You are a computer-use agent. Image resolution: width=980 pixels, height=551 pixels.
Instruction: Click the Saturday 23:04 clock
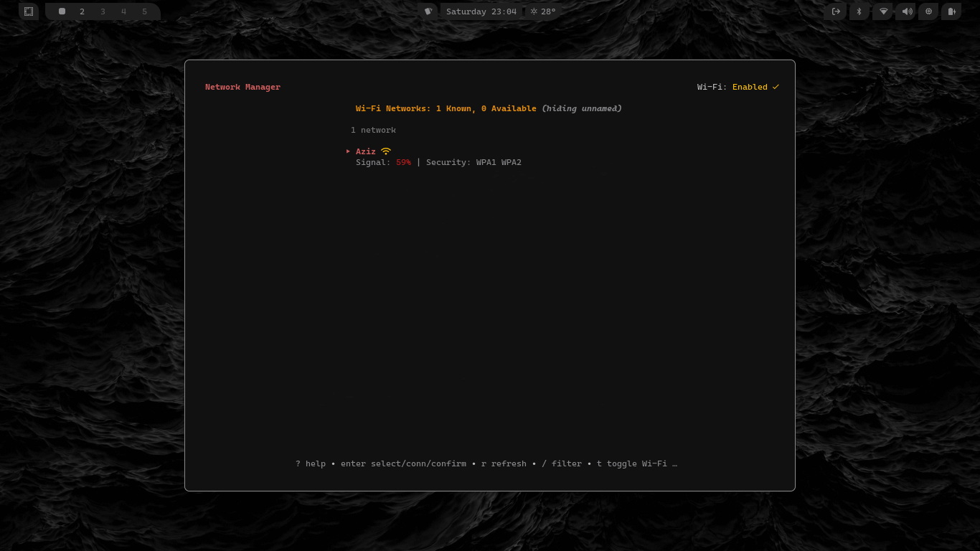pyautogui.click(x=481, y=11)
